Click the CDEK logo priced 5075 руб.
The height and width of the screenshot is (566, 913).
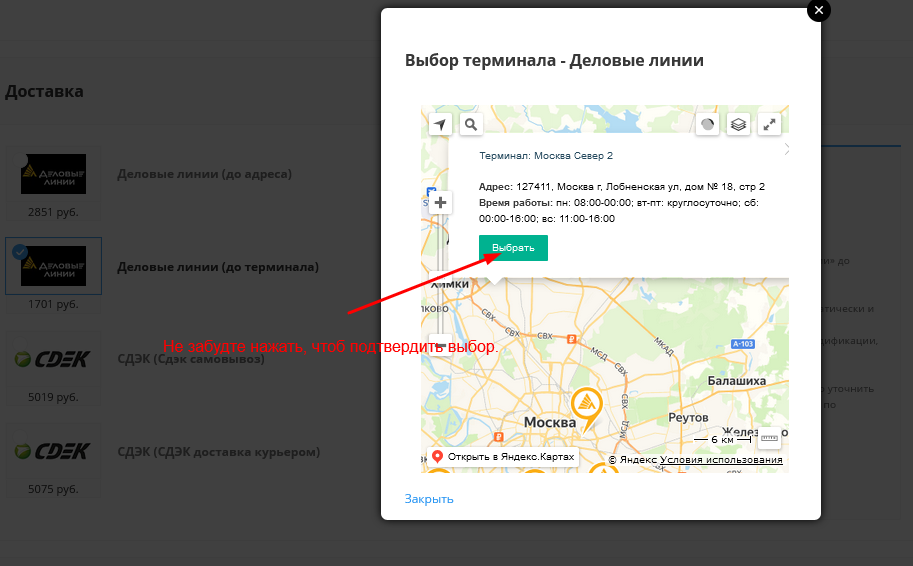(52, 451)
